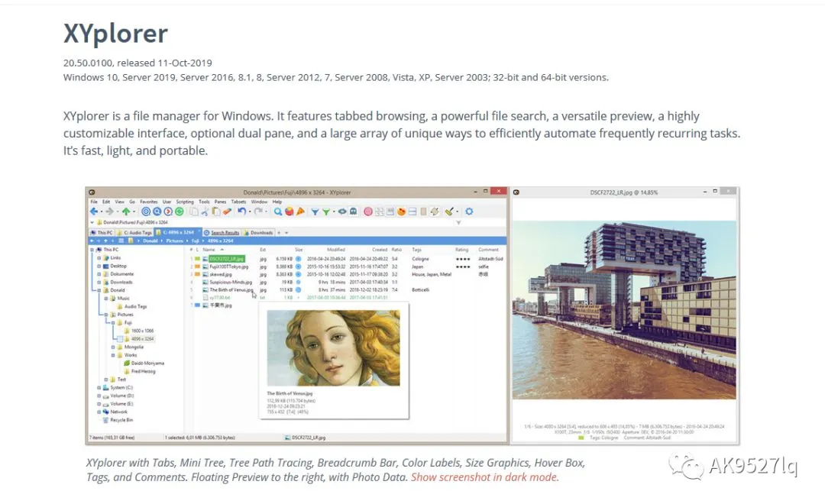Expand the Desktop node in tree
The image size is (825, 504).
pyautogui.click(x=99, y=267)
